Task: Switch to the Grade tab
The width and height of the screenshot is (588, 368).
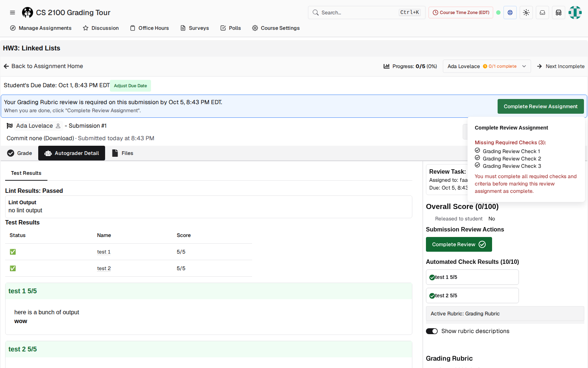Action: pos(19,153)
